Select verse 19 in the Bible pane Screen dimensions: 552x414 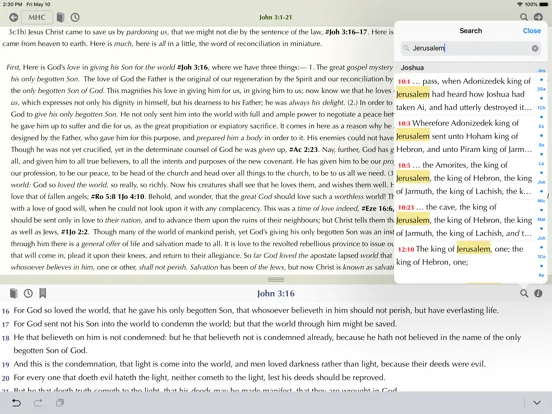point(244,364)
